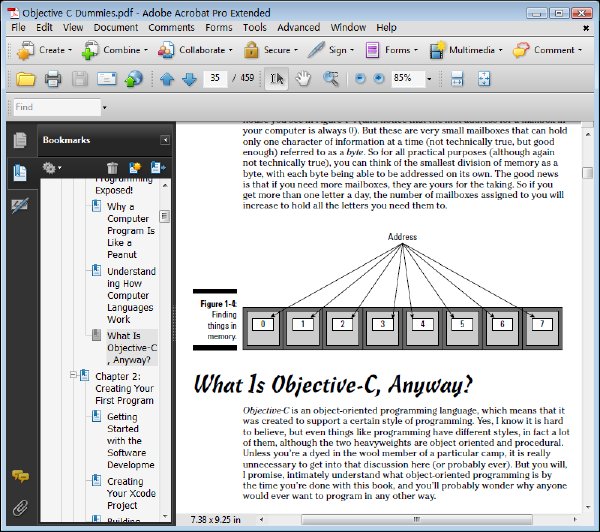
Task: Click the Find text field
Action: pyautogui.click(x=57, y=107)
